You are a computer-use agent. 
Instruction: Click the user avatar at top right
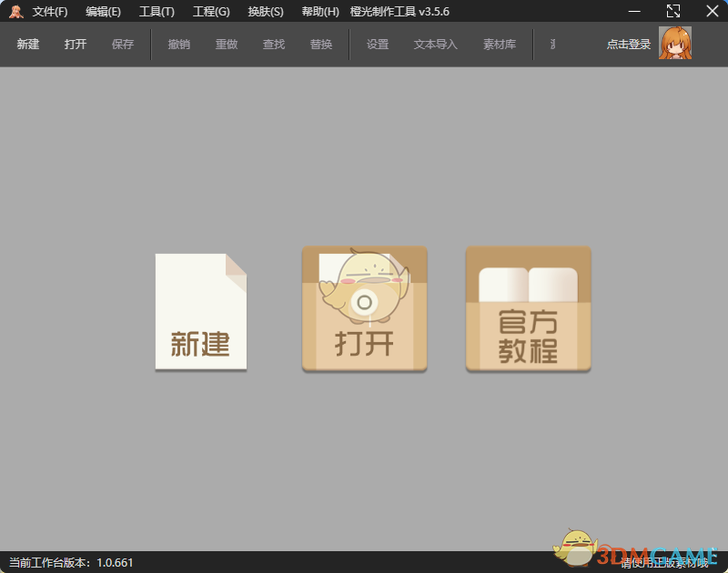tap(677, 43)
